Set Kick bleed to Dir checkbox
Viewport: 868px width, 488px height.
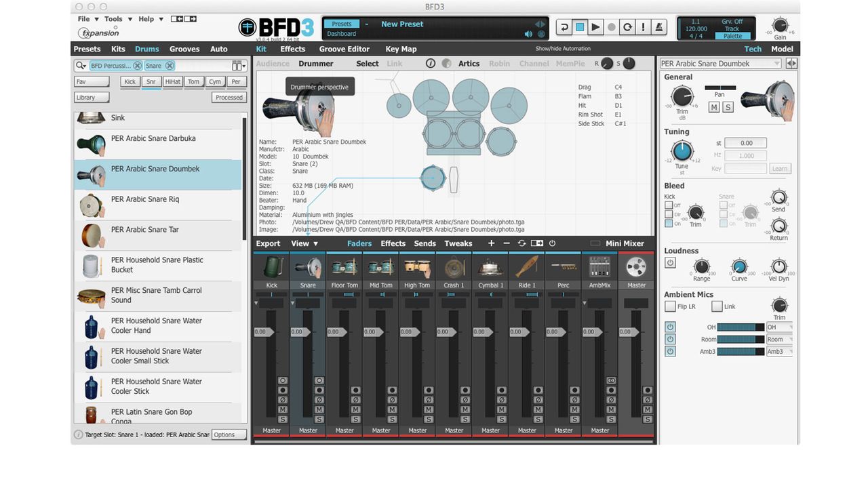pos(669,214)
